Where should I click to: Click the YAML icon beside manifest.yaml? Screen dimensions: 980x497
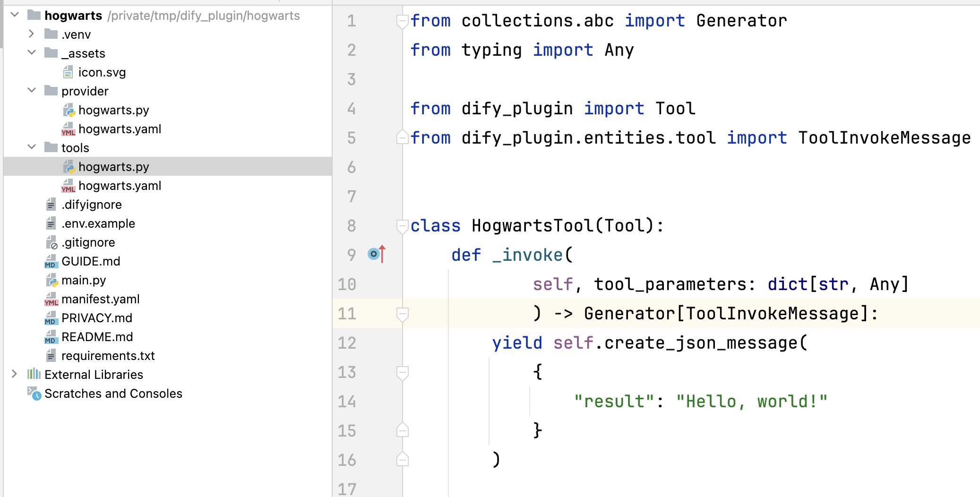(51, 299)
